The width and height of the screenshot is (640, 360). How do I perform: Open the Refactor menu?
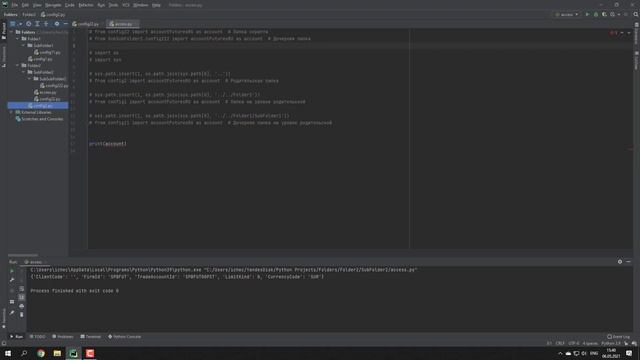click(x=86, y=5)
